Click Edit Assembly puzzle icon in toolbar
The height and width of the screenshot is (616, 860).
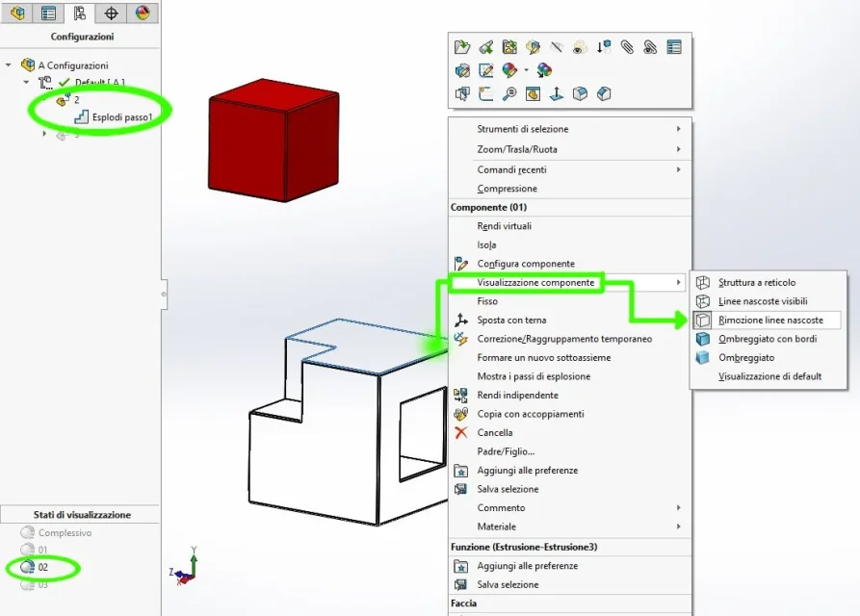click(509, 47)
